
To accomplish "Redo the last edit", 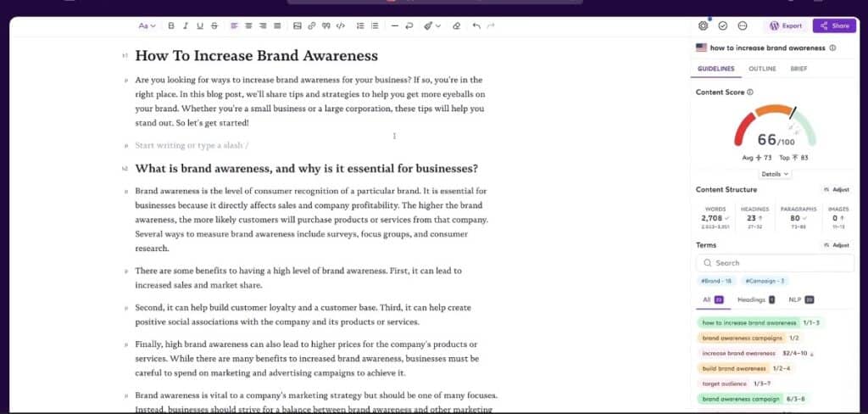I will (x=491, y=25).
